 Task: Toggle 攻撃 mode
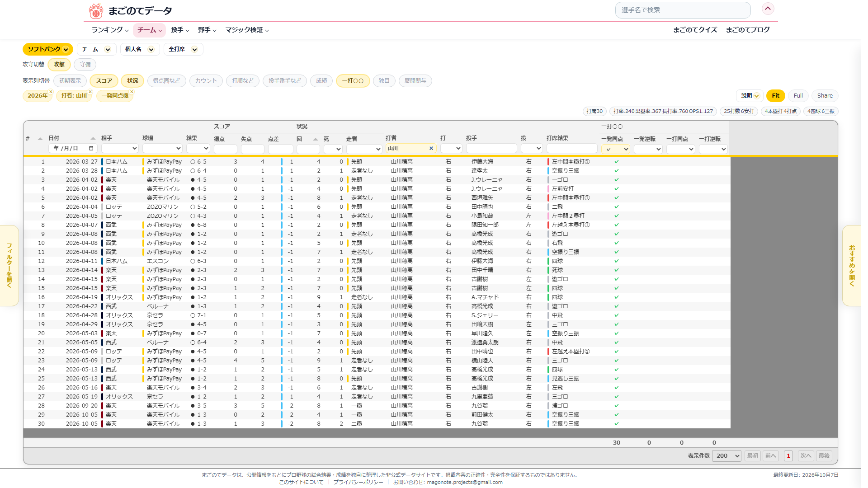tap(59, 65)
